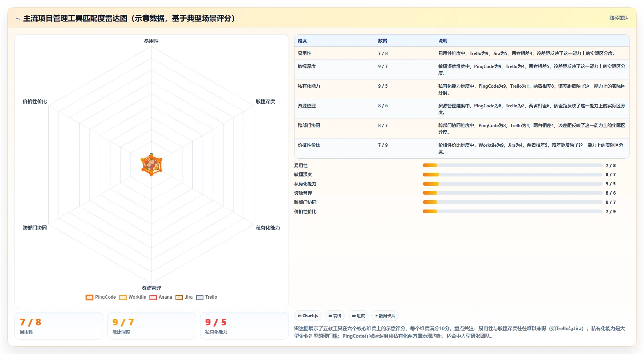Screen dimensions: 644x354
Task: Click the 8 / 6 value beside the progress bar
Action: click(x=611, y=193)
